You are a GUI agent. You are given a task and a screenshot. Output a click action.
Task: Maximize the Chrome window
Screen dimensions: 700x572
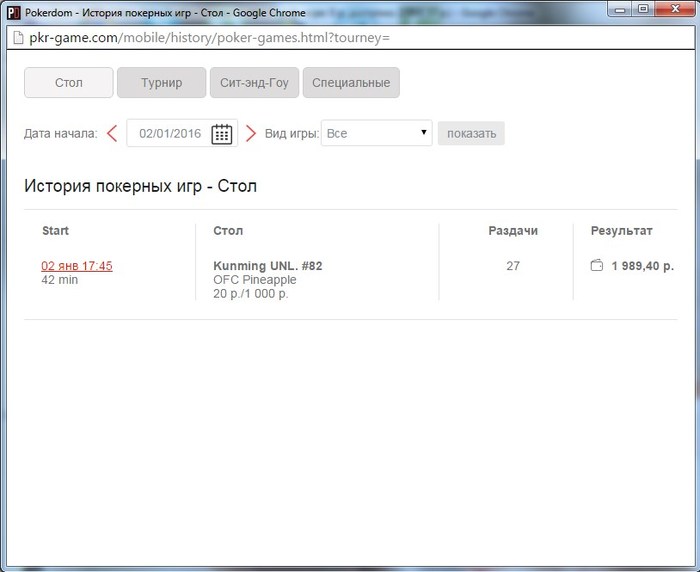643,9
